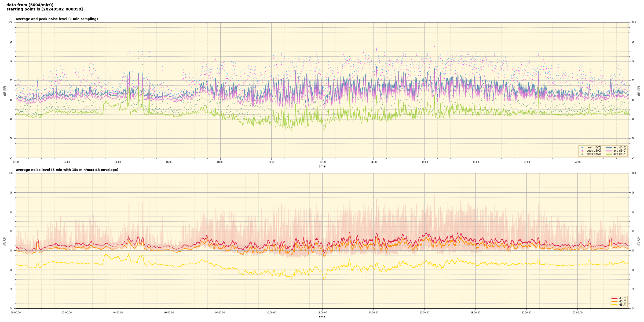Click the green peak dB(A) legend marker
The width and height of the screenshot is (644, 322).
point(582,154)
